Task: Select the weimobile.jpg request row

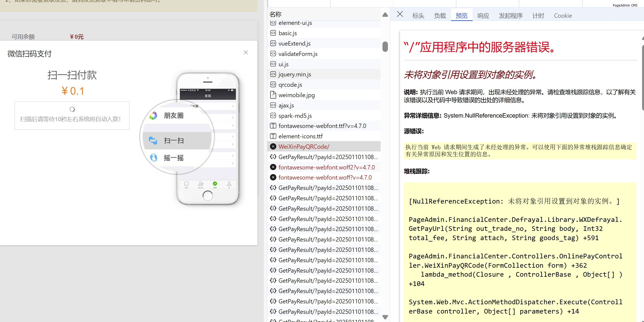Action: click(x=324, y=95)
